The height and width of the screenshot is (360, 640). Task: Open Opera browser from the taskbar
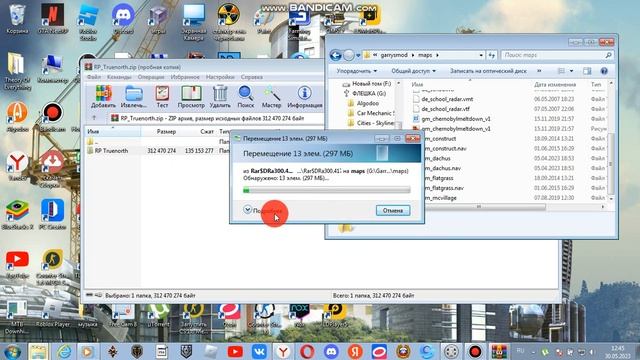coord(307,351)
